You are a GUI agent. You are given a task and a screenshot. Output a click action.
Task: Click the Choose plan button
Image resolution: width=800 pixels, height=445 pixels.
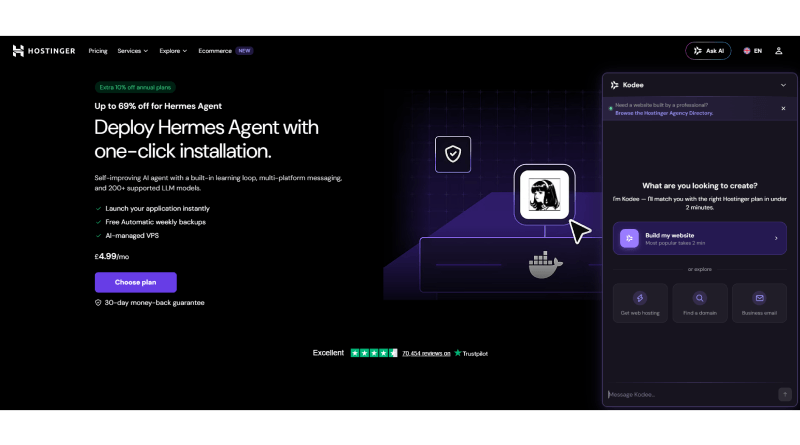(136, 282)
